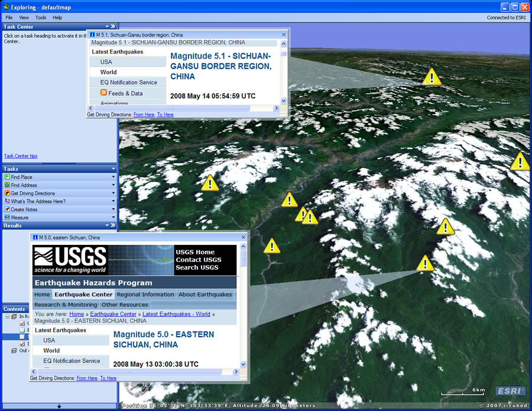This screenshot has height=411, width=532.
Task: Click To Here link in M 5.1 popup
Action: tap(166, 115)
